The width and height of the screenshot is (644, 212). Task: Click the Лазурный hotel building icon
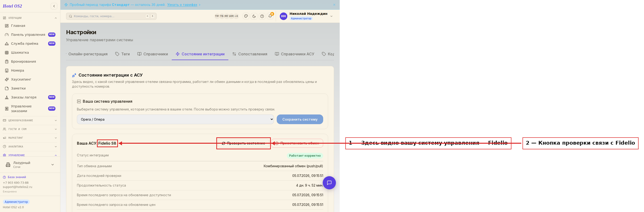pos(8,165)
